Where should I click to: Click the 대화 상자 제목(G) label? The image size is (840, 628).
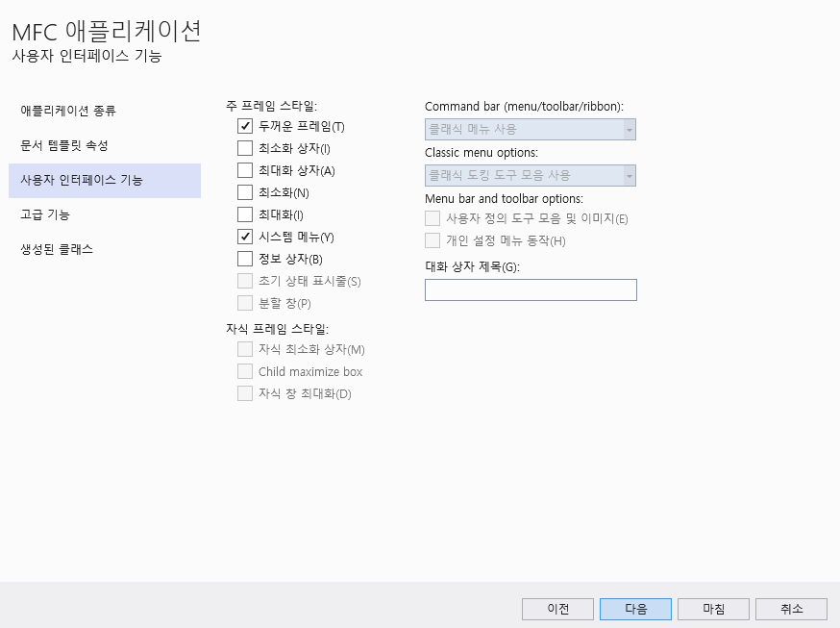pyautogui.click(x=472, y=266)
